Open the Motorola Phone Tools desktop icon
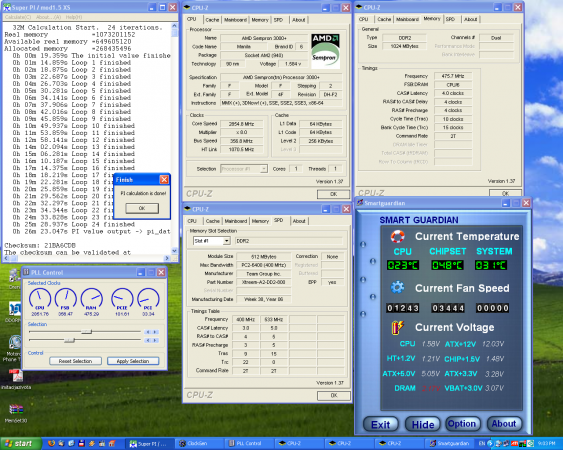The width and height of the screenshot is (563, 450). point(15,342)
